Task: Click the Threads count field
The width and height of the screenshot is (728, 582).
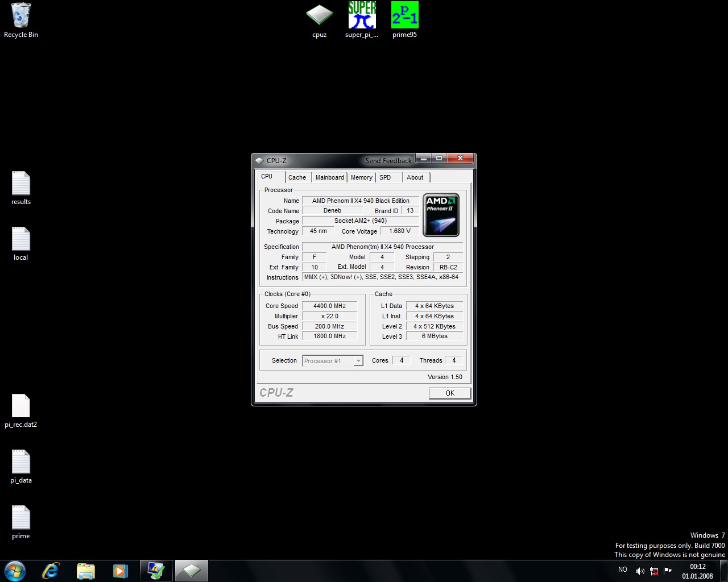Action: tap(454, 360)
